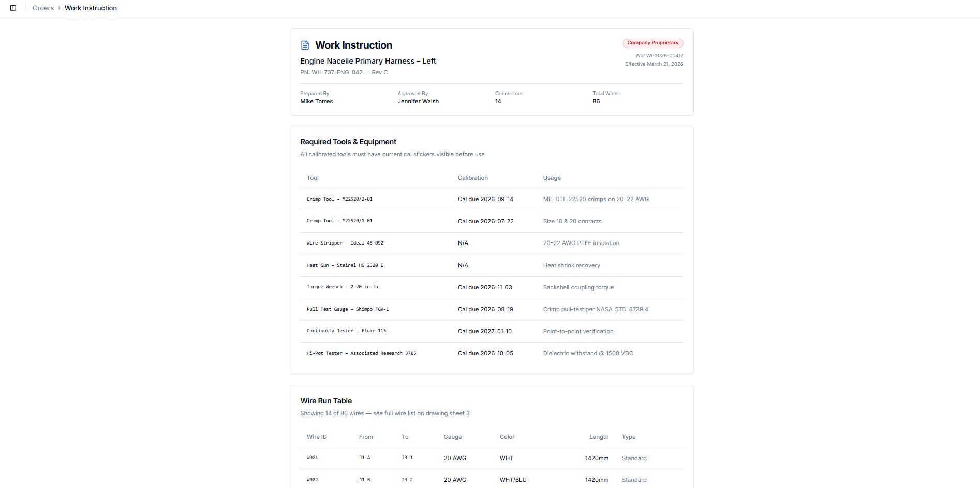
Task: Toggle the sidebar panel icon
Action: [13, 8]
